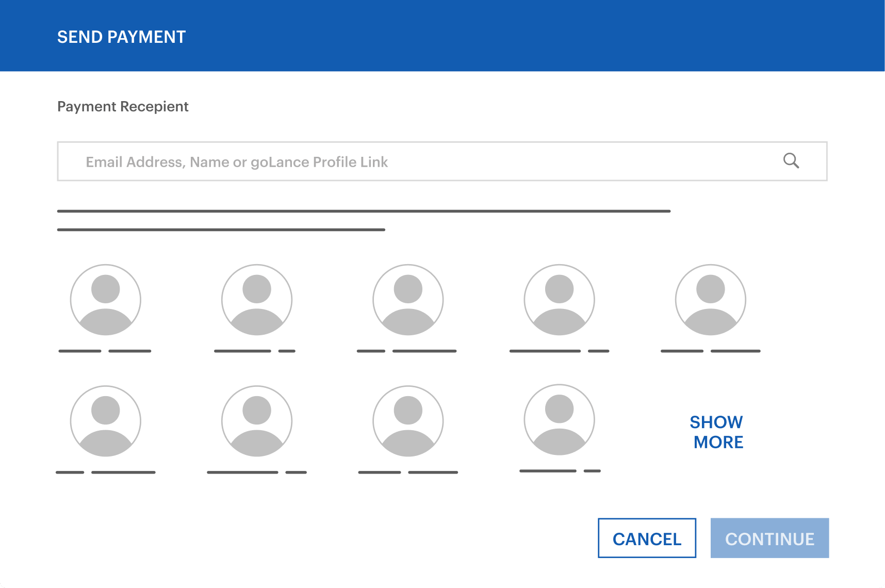
Task: Choose the second avatar in the top row
Action: coord(256,300)
